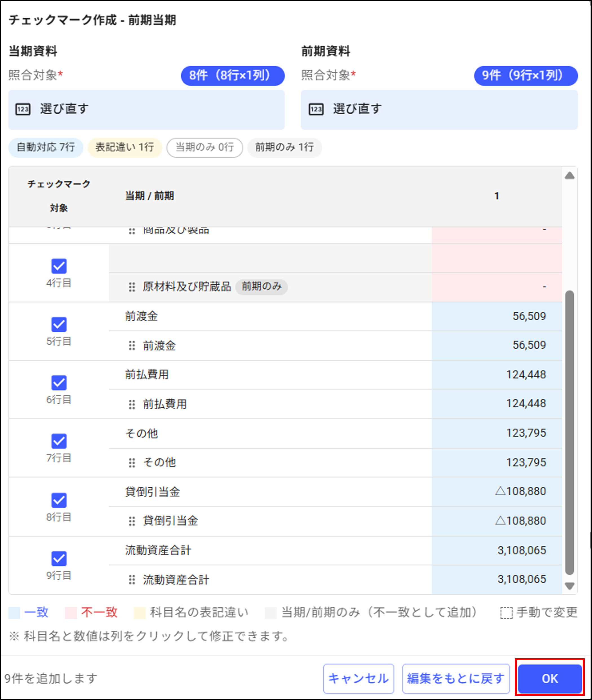Screen dimensions: 592x700
Task: Click lower 3,108,065 value cell
Action: tap(497, 579)
